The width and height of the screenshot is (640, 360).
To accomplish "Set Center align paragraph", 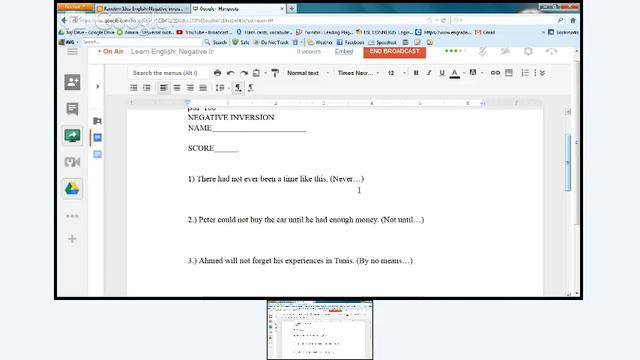I will [x=177, y=88].
